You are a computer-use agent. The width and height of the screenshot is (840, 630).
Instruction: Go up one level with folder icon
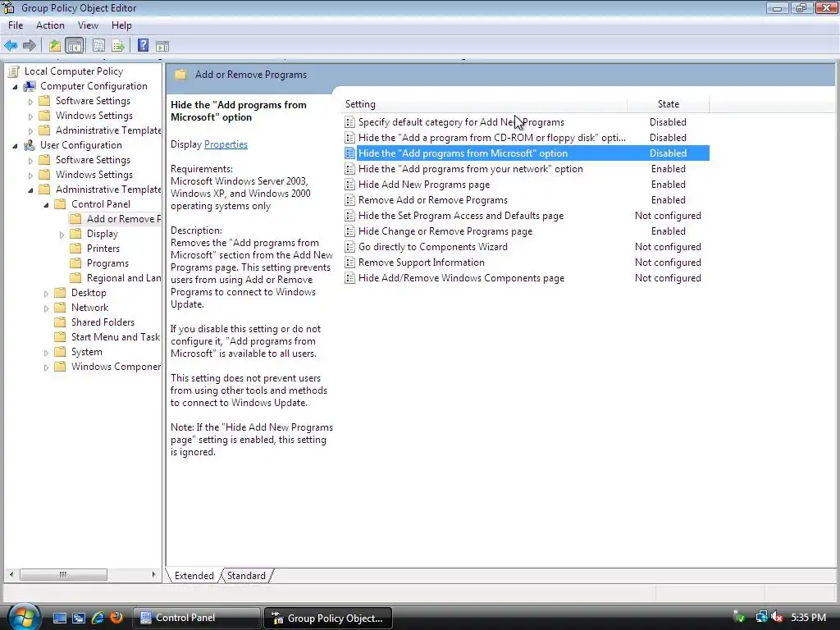(55, 46)
